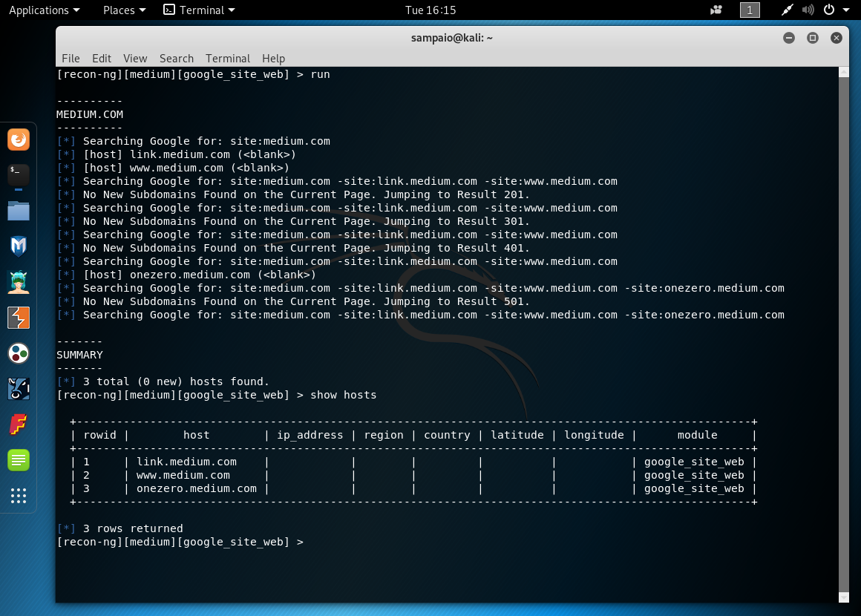
Task: Click the 'MEDIUM.COM' heading text
Action: tap(90, 114)
